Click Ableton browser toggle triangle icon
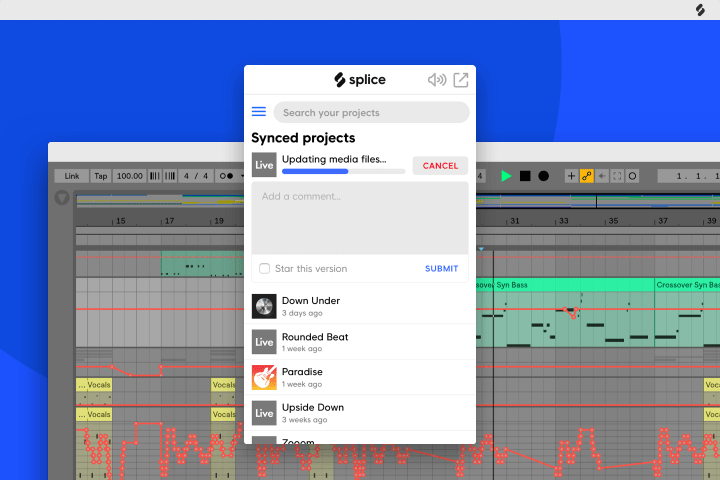The height and width of the screenshot is (480, 720). (x=62, y=198)
